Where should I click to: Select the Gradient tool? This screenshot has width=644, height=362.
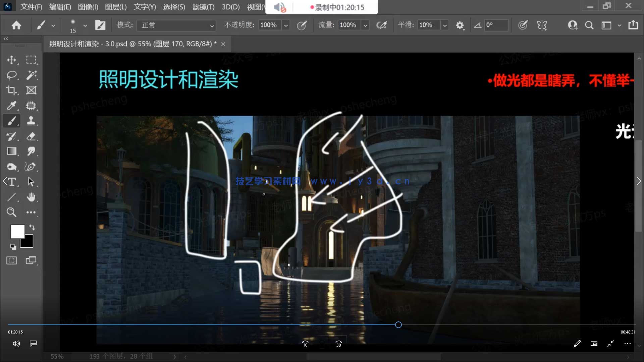(12, 151)
